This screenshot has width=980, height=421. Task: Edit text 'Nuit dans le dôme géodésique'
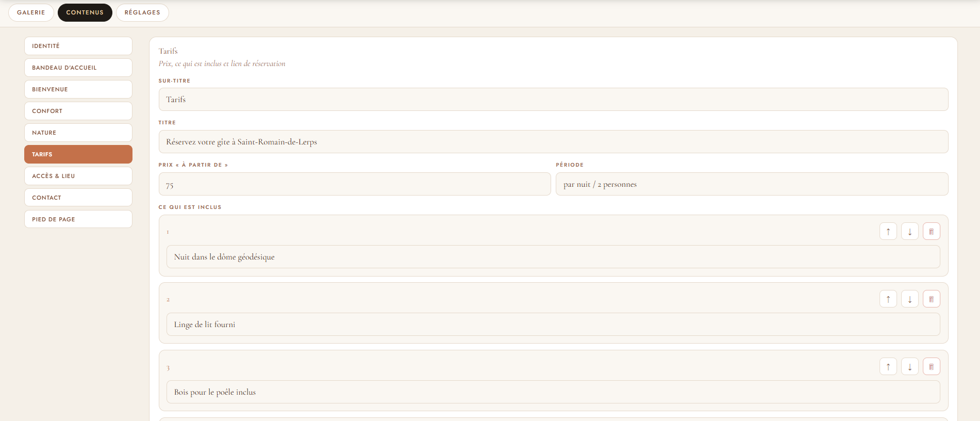click(553, 257)
